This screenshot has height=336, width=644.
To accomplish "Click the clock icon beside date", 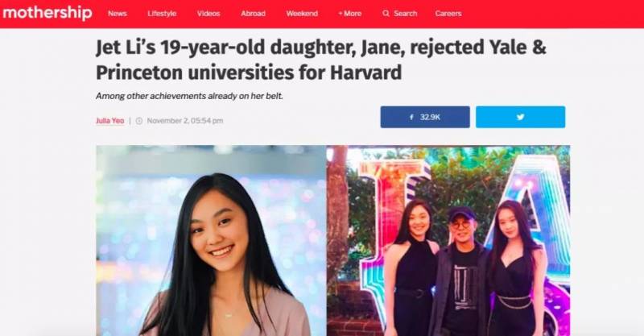I will [139, 121].
